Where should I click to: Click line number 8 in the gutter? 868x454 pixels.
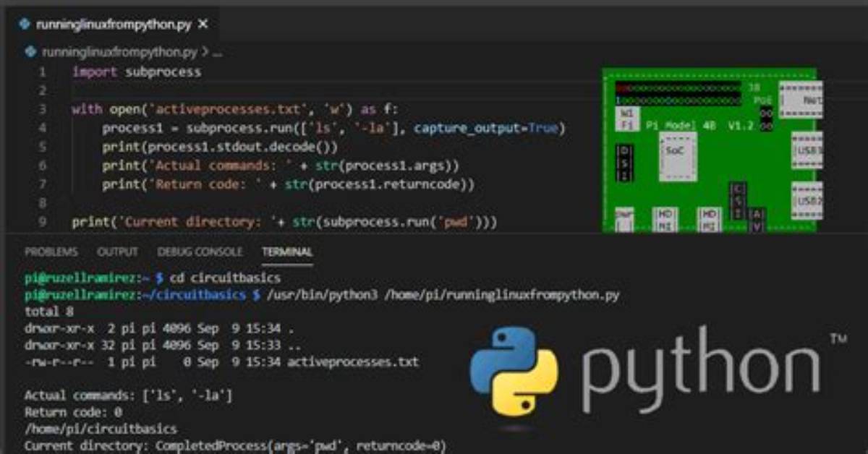point(43,203)
